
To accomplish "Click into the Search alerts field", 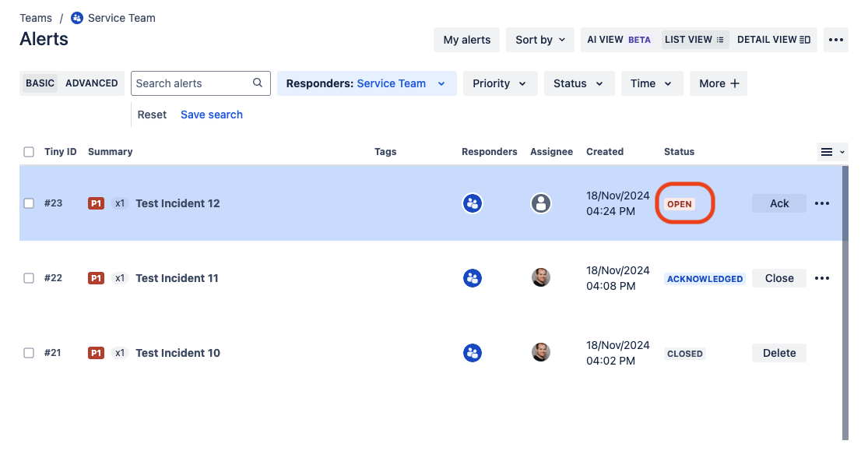I will [x=192, y=83].
